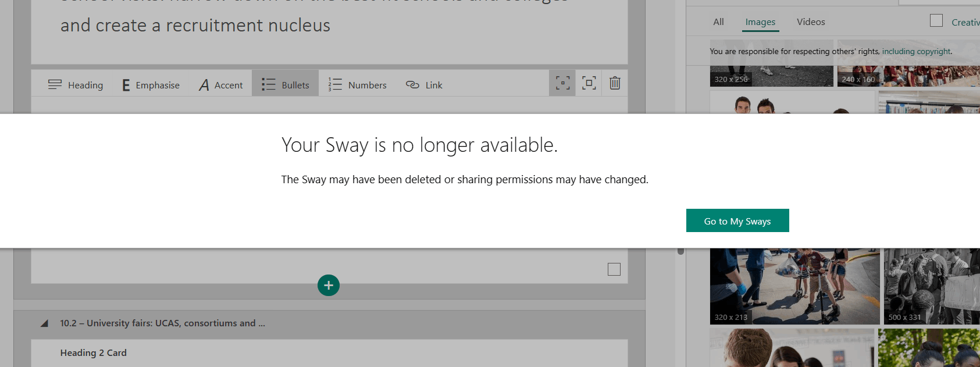Image resolution: width=980 pixels, height=367 pixels.
Task: Select the subtle emphasis size icon
Action: pyautogui.click(x=562, y=83)
